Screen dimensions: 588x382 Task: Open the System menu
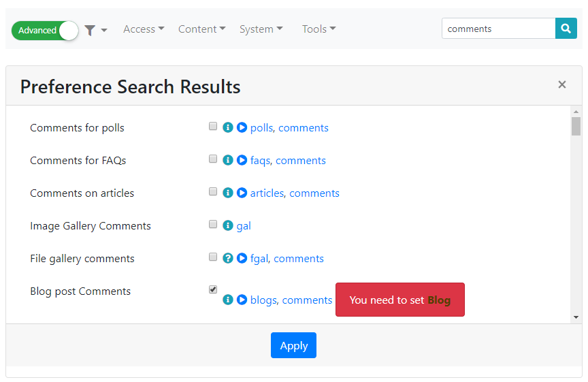coord(261,29)
